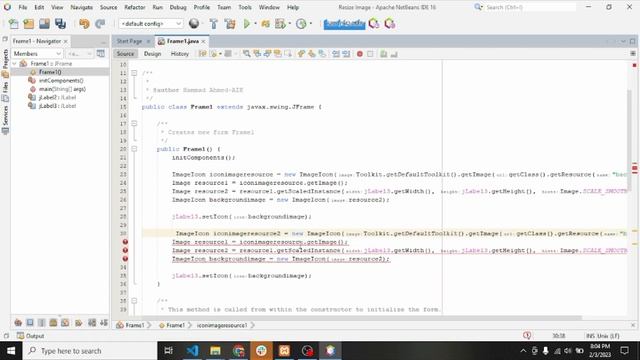Click the clock icon in main toolbar
Viewport: 640px width, 360px height.
(x=301, y=24)
